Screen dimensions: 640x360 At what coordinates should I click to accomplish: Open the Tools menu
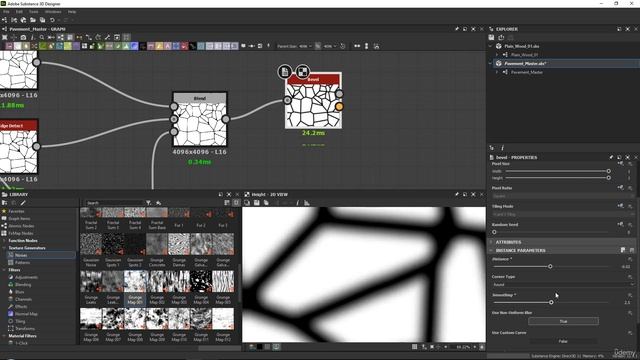pyautogui.click(x=33, y=12)
